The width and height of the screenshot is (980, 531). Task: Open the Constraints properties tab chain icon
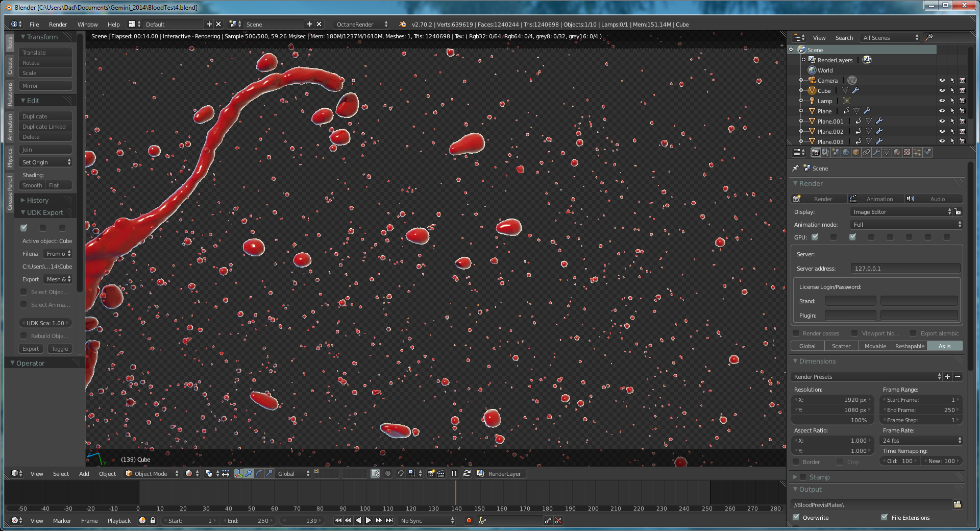[866, 152]
